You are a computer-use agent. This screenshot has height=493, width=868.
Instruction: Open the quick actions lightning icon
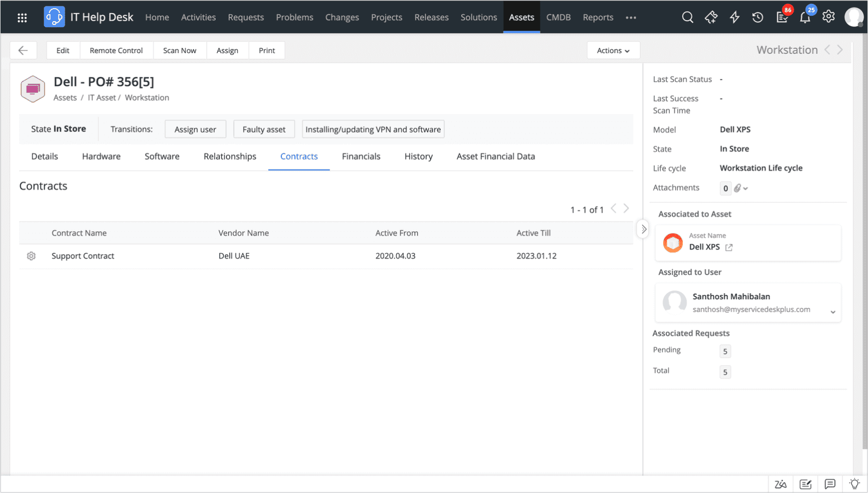tap(734, 17)
